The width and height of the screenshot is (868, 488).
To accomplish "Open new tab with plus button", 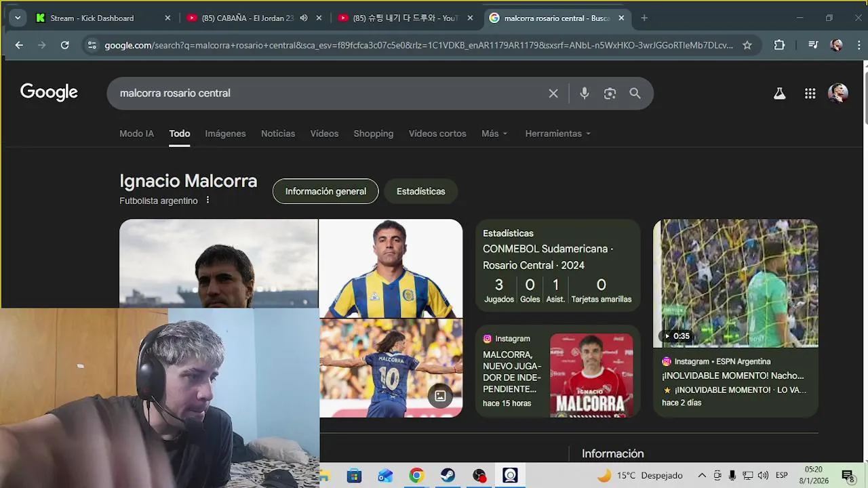I will coord(644,18).
